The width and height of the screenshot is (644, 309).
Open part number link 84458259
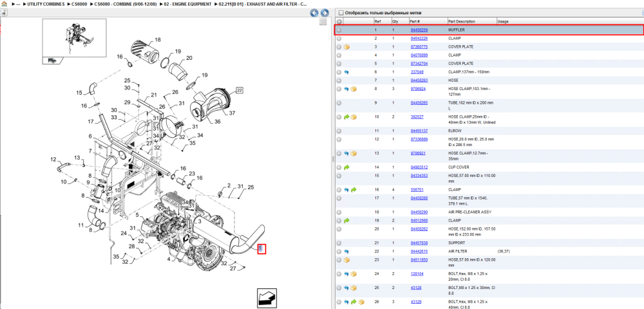419,30
